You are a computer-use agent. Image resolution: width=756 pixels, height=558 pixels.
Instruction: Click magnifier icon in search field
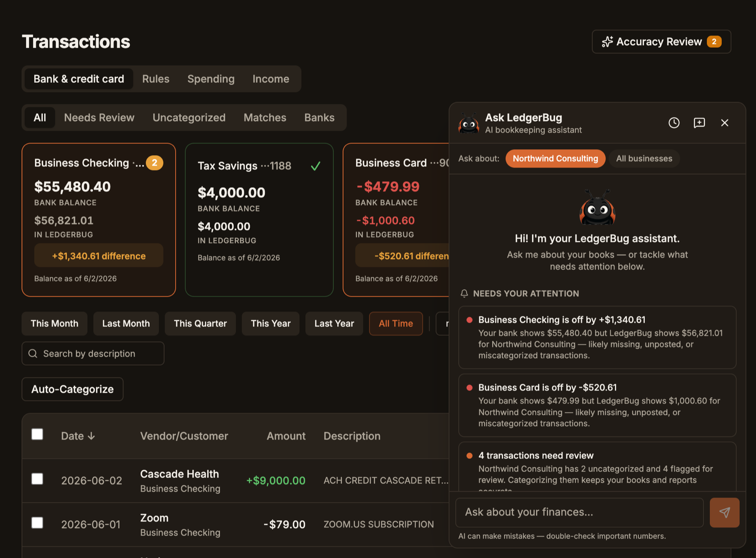point(33,353)
